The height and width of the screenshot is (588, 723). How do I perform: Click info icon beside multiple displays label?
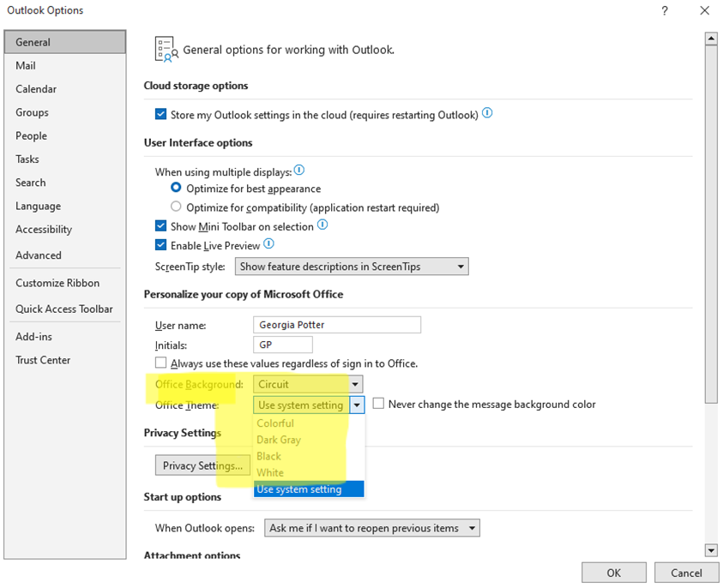coord(299,170)
